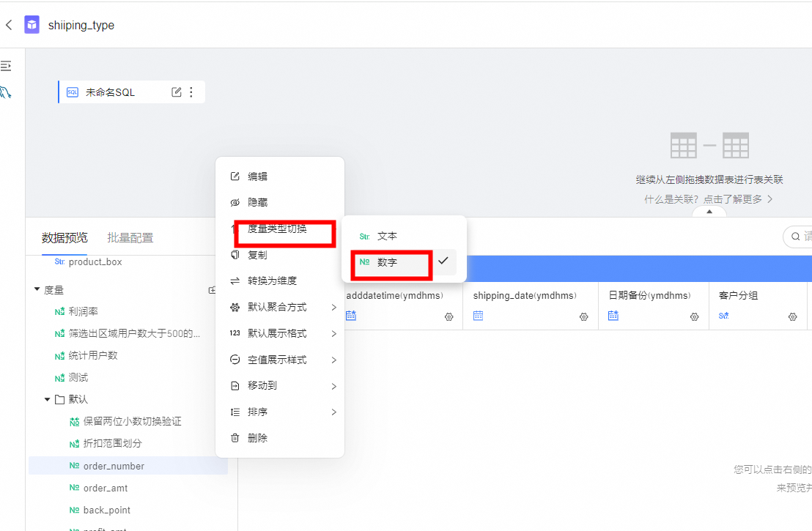
Task: Choose 转换为维度 from the context menu
Action: 272,281
